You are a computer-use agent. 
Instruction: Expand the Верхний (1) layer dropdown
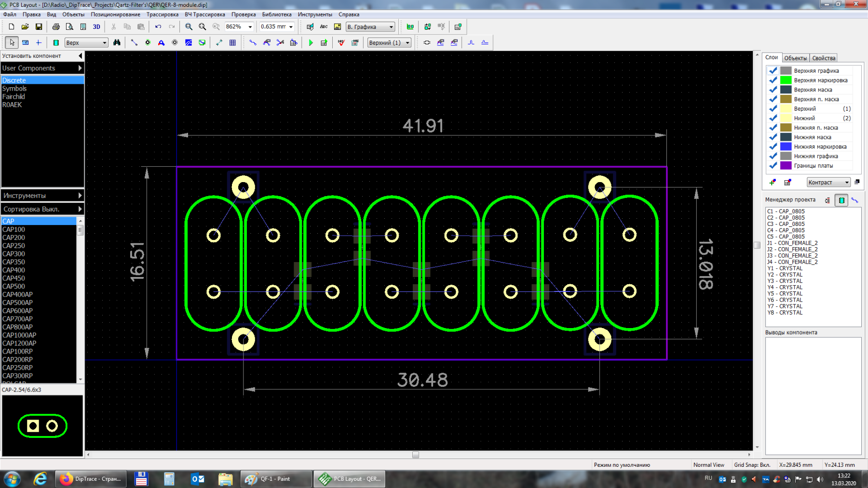tap(407, 43)
